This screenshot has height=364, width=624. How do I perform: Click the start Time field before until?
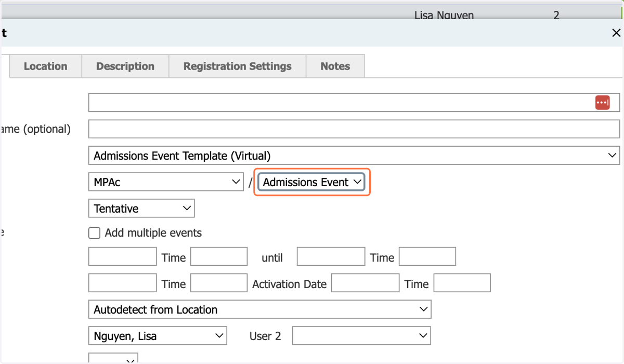[219, 257]
